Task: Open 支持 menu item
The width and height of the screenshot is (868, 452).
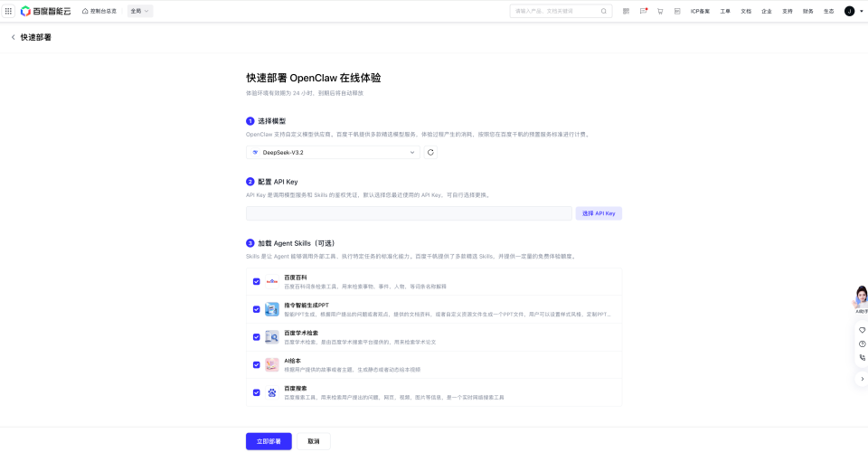Action: (788, 11)
